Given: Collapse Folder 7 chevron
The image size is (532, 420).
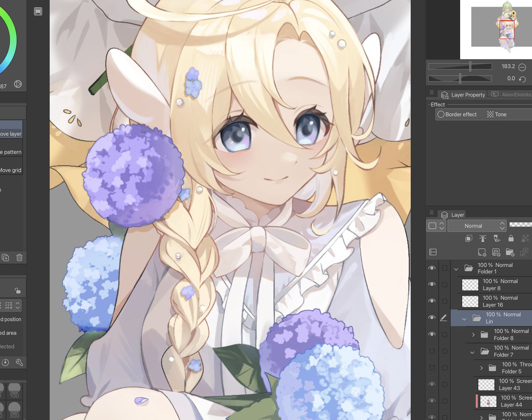Looking at the screenshot, I should (x=473, y=352).
